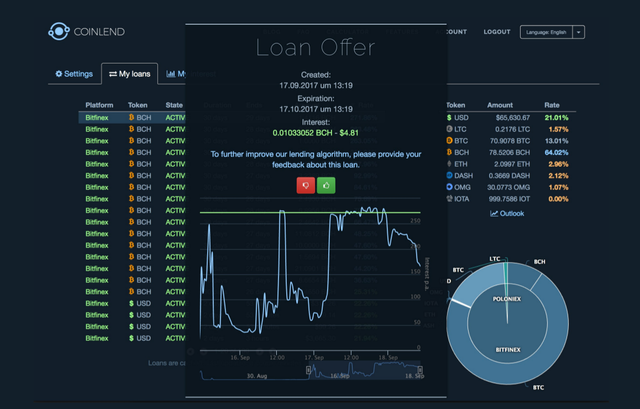Click the BITFINEX segment of donut chart
Image resolution: width=640 pixels, height=409 pixels.
[x=508, y=350]
